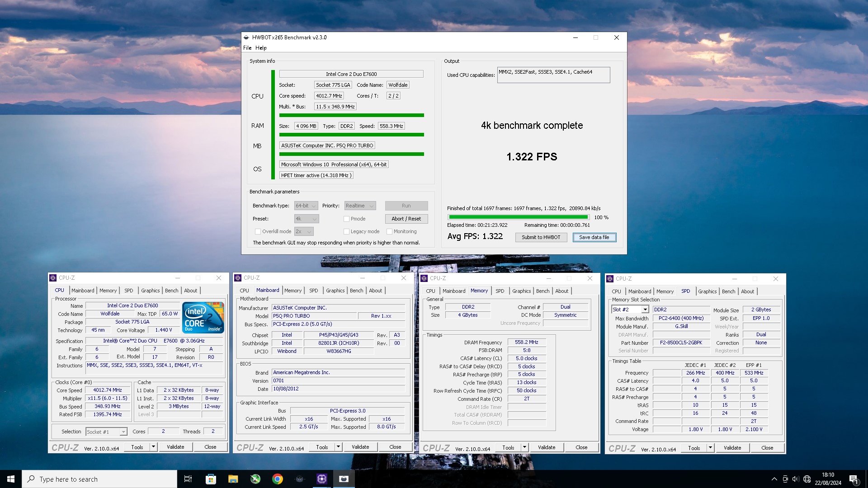Click the CPU-Z icon in the Mainboard window title bar
Image resolution: width=868 pixels, height=488 pixels.
coord(238,278)
